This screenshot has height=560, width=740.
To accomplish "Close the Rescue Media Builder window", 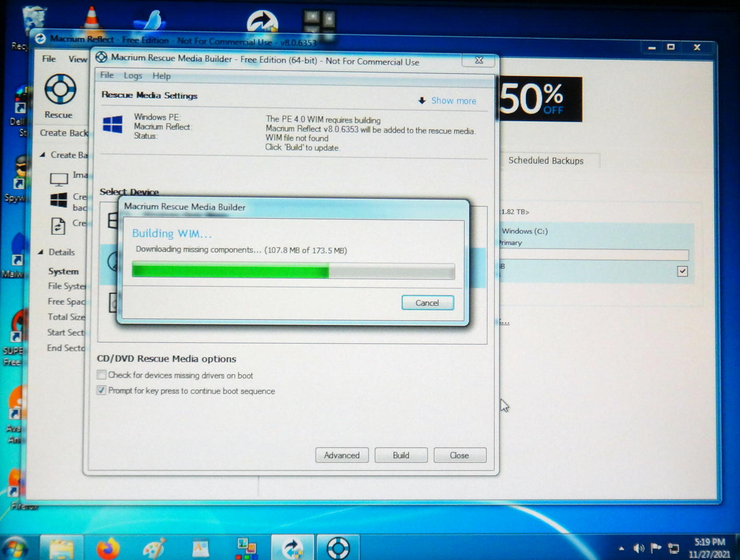I will tap(479, 61).
